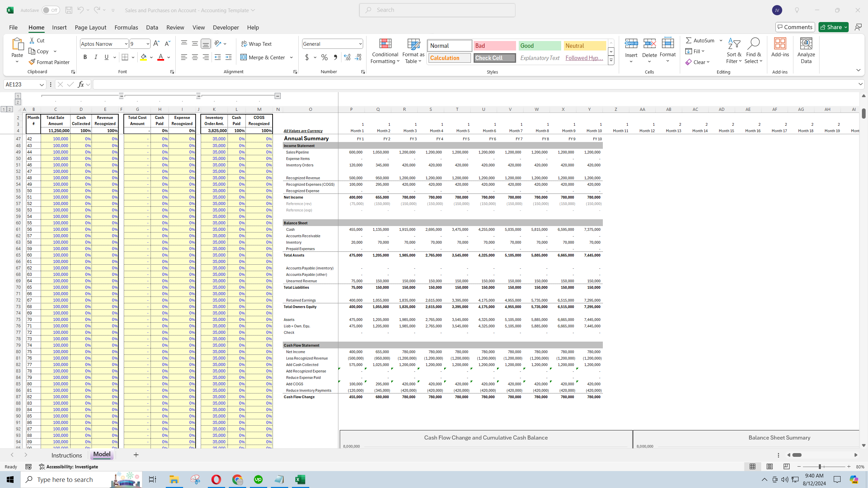The width and height of the screenshot is (868, 488).
Task: Click the Search box
Action: click(437, 10)
